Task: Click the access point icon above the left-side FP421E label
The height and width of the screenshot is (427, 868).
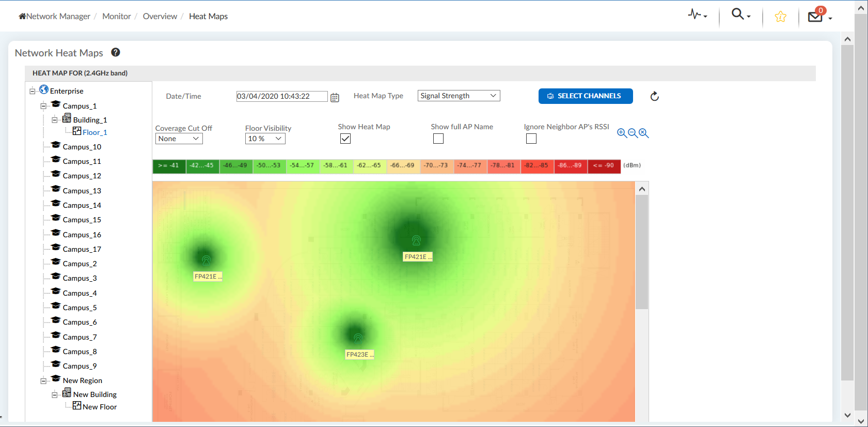Action: pos(206,260)
